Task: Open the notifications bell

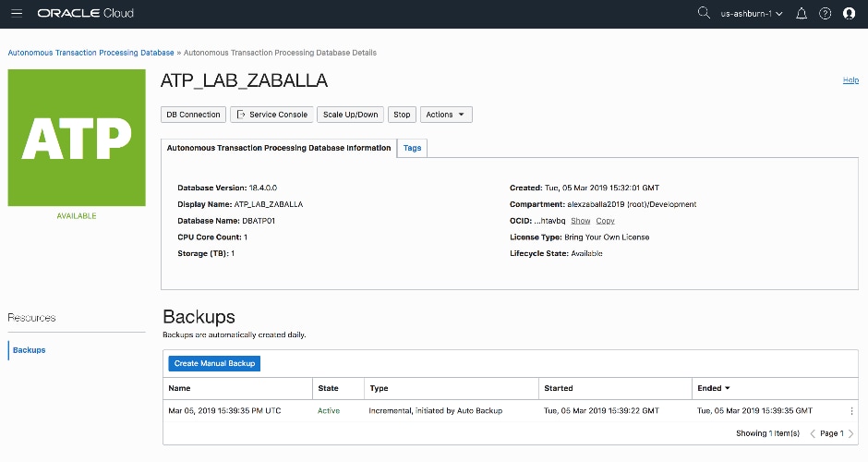Action: click(802, 13)
